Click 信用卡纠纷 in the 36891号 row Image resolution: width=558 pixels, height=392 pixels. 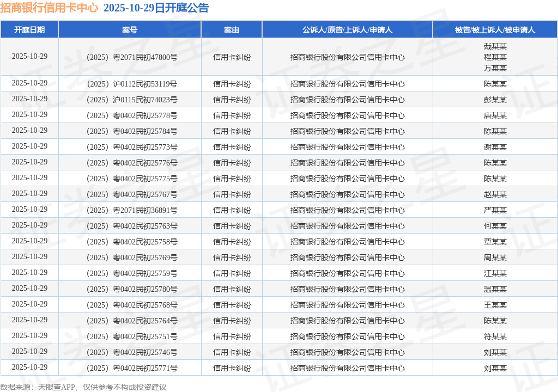[x=232, y=210]
